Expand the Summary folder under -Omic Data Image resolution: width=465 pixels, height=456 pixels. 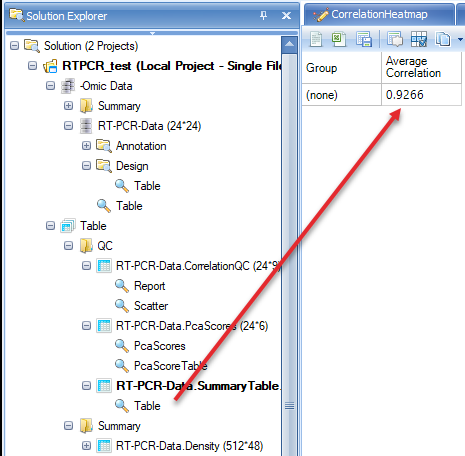(68, 106)
